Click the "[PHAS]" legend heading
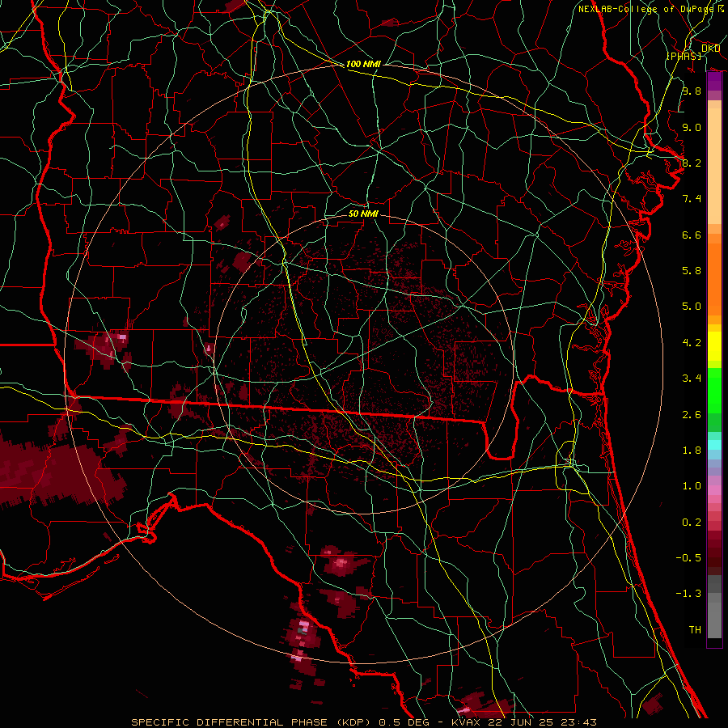 coord(684,56)
